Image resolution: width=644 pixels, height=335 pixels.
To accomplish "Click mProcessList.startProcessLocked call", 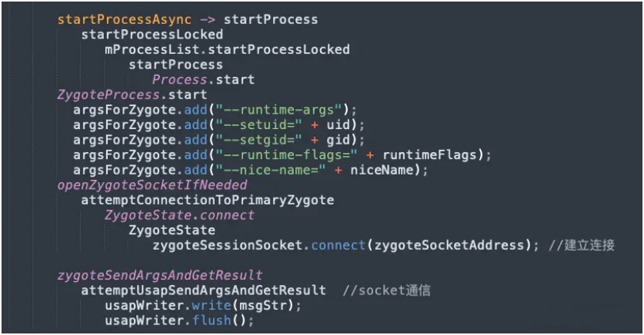I will click(x=227, y=50).
